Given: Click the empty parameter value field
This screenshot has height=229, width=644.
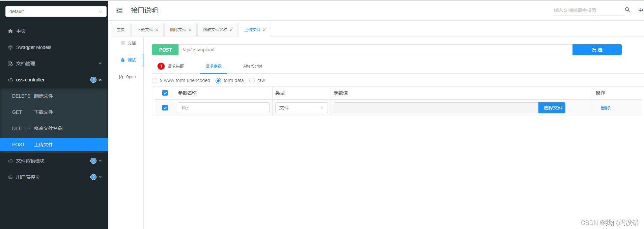Looking at the screenshot, I should pyautogui.click(x=436, y=108).
